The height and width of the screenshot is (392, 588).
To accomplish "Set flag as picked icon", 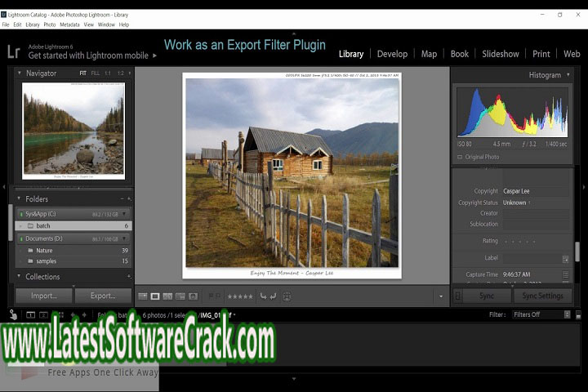I will tap(211, 296).
